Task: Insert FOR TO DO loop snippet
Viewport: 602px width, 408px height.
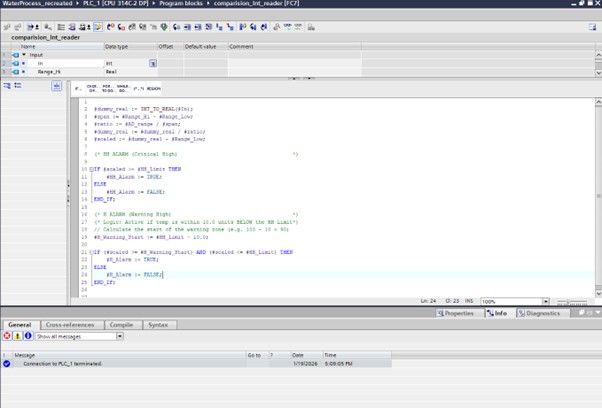Action: click(107, 88)
